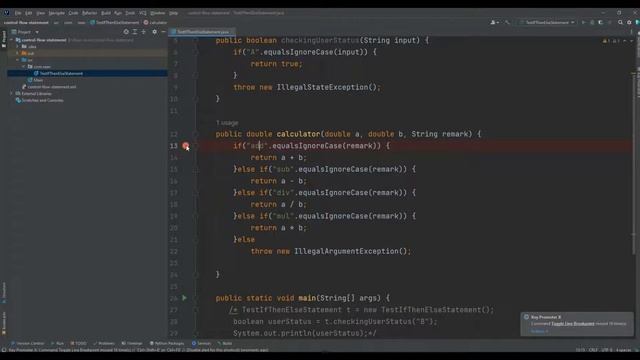Open the Terminal tool window
Screen dimensions: 640x360
[132, 343]
